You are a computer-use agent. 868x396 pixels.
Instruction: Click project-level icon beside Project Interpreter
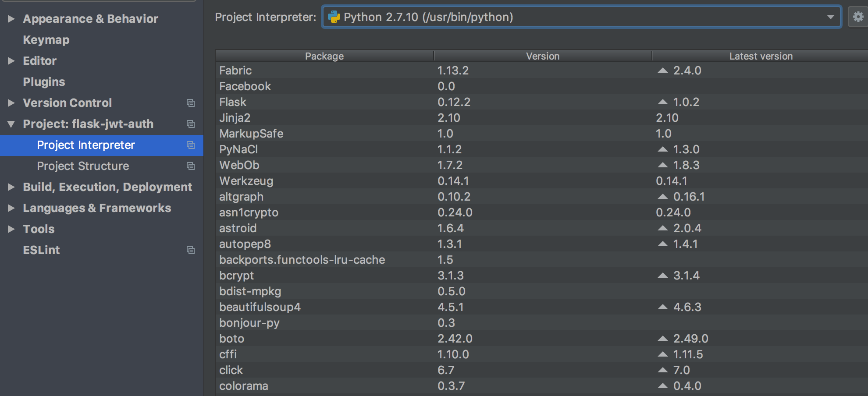(191, 145)
